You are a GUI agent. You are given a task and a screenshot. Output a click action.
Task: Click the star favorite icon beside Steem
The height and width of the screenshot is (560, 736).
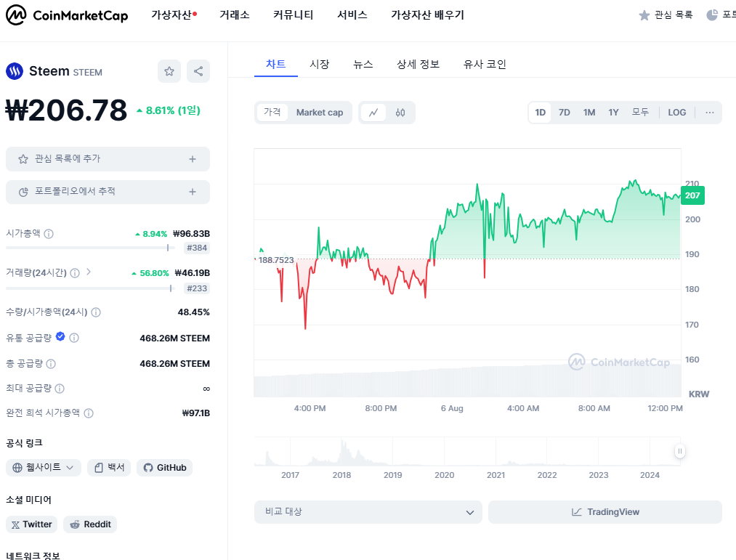[169, 71]
